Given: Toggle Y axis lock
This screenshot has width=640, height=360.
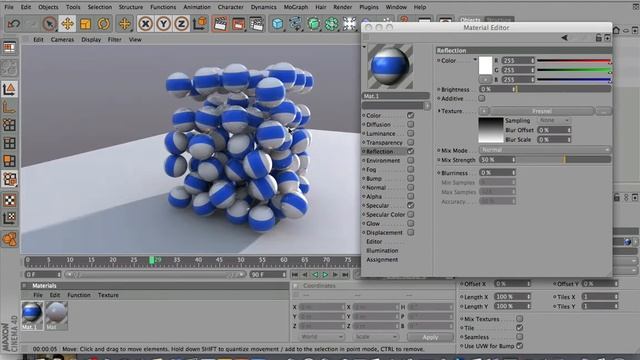Looking at the screenshot, I should [x=163, y=24].
